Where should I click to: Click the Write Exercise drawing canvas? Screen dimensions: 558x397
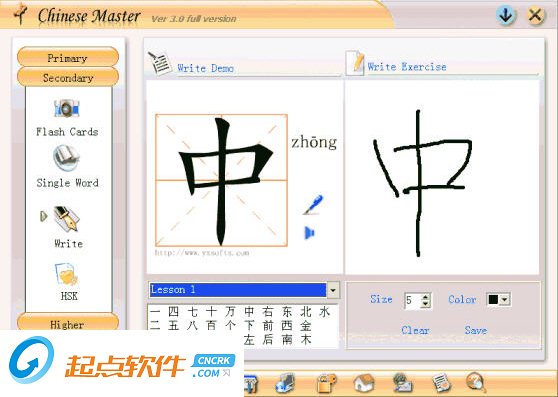point(442,177)
